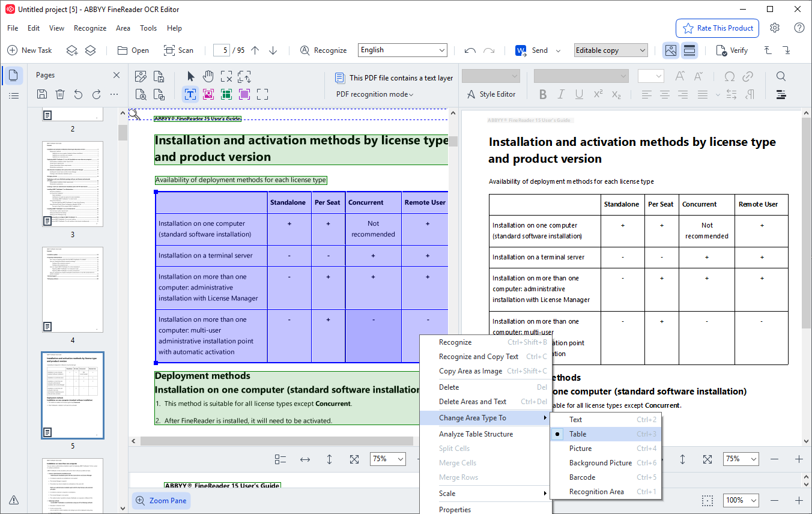The width and height of the screenshot is (812, 514).
Task: Fit to height in image pane
Action: [330, 459]
